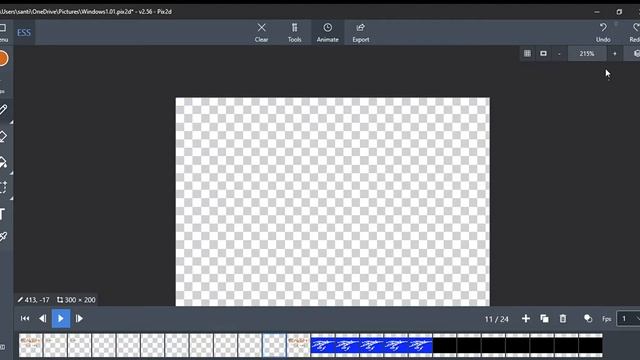Select frame 12 thumbnail in timeline
This screenshot has width=640, height=360.
(x=298, y=345)
